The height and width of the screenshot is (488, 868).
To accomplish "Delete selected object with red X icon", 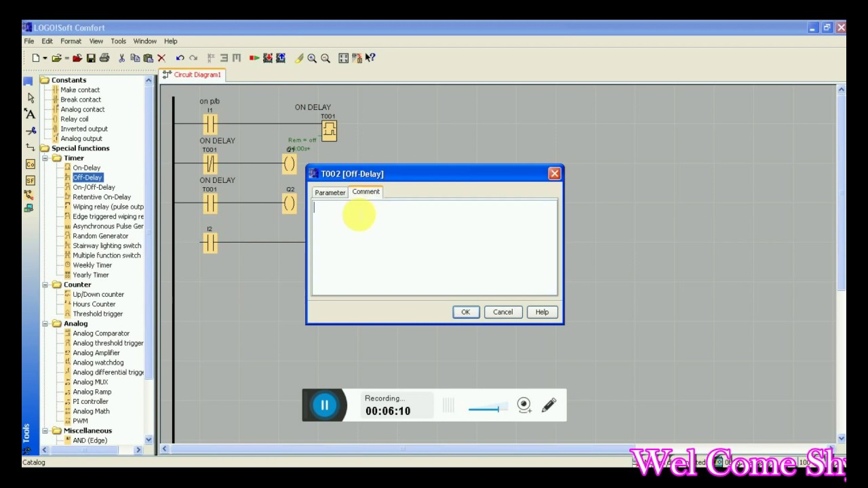I will point(161,58).
